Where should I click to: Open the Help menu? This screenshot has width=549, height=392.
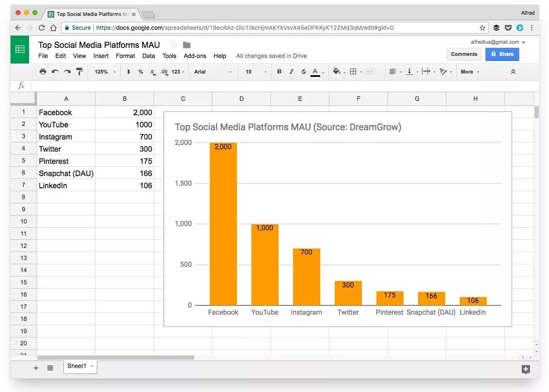220,56
